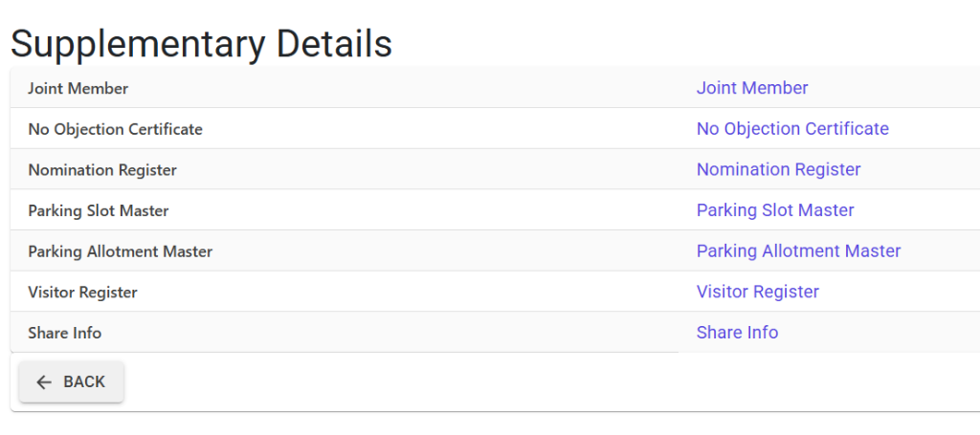
Task: Go back using the BACK button label
Action: pos(84,382)
